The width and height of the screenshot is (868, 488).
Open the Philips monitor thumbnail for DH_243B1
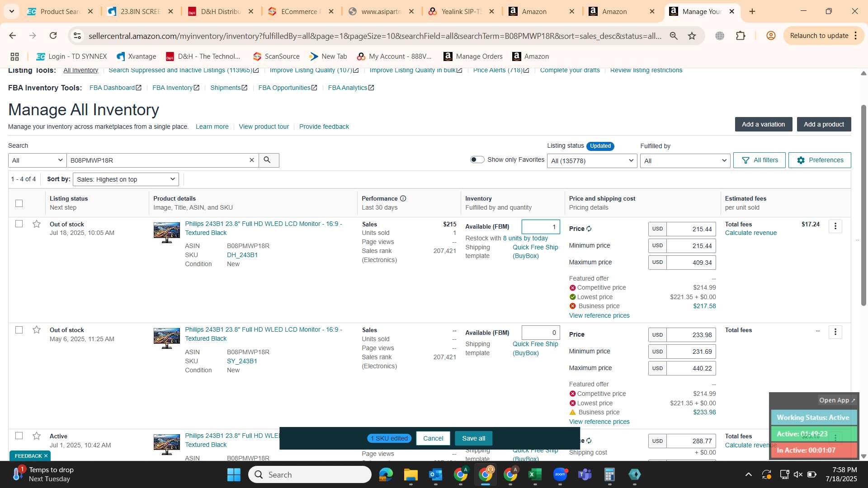point(166,232)
